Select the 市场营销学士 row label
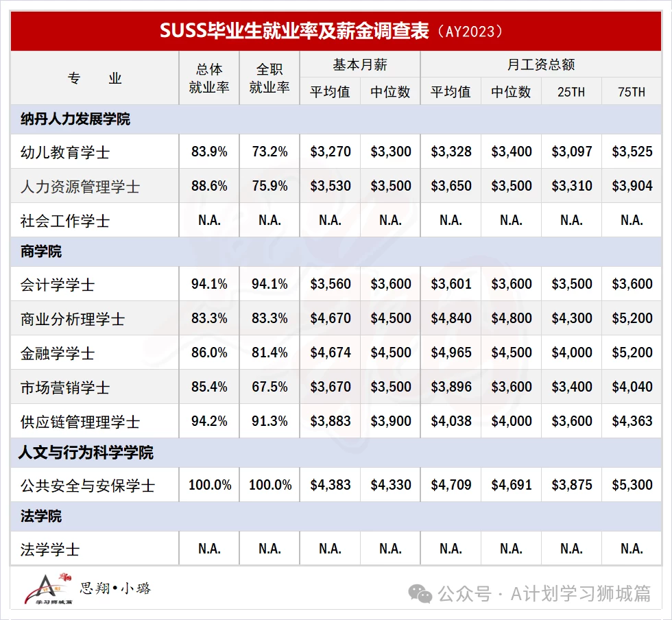This screenshot has height=620, width=672. point(65,387)
